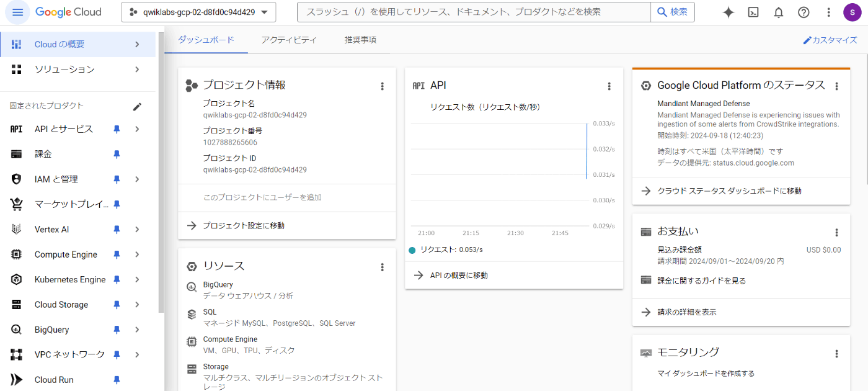Unpin Cloud Storage from sidebar
This screenshot has height=391, width=868.
point(116,305)
